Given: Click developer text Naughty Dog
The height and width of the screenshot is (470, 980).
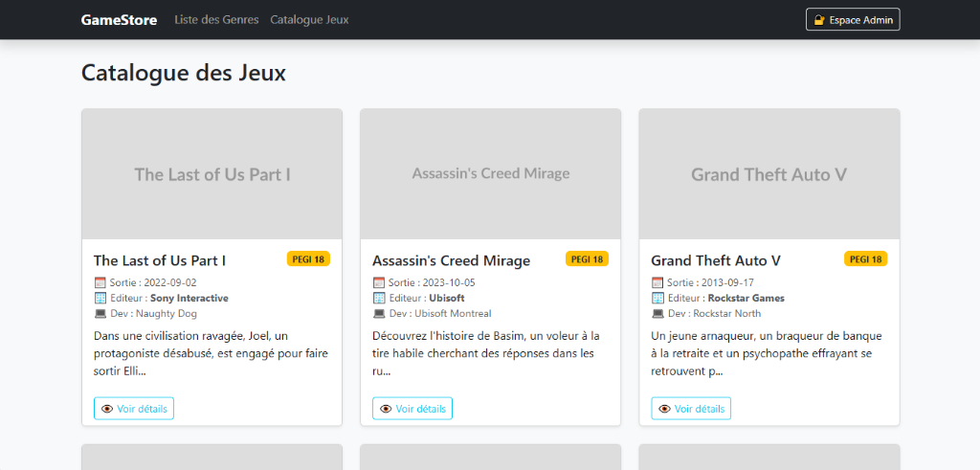Looking at the screenshot, I should tap(167, 314).
